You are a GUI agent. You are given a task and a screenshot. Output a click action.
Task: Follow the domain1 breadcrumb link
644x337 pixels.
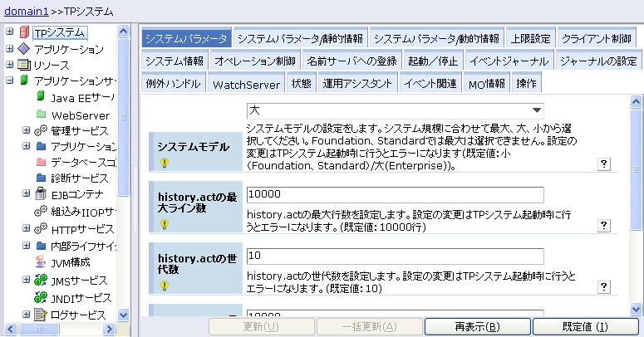(23, 11)
